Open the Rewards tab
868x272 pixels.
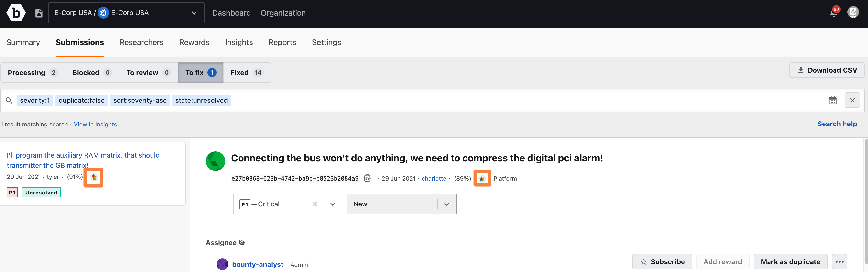click(x=195, y=42)
